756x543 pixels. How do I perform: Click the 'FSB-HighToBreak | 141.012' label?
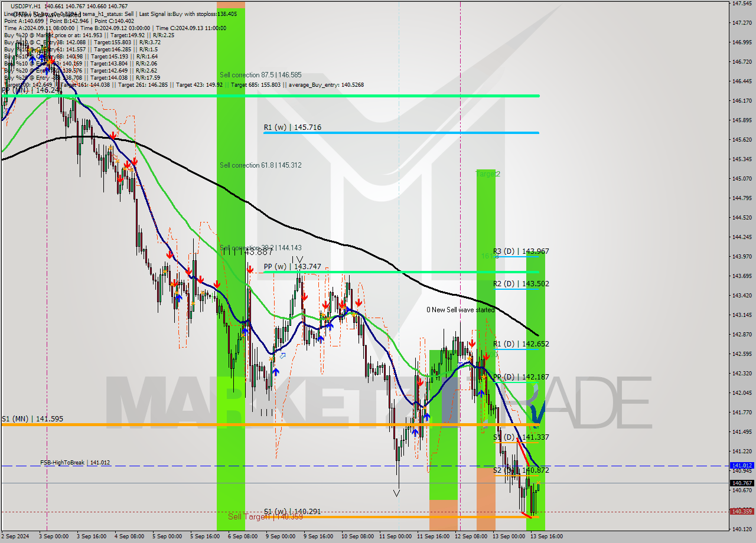pyautogui.click(x=75, y=463)
